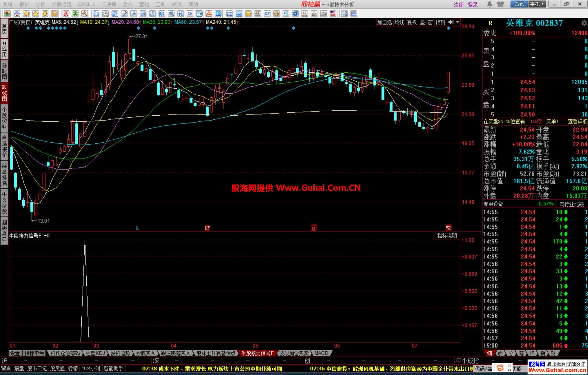Click the gavel auction toolbar icon
This screenshot has height=375, width=588.
85,14
